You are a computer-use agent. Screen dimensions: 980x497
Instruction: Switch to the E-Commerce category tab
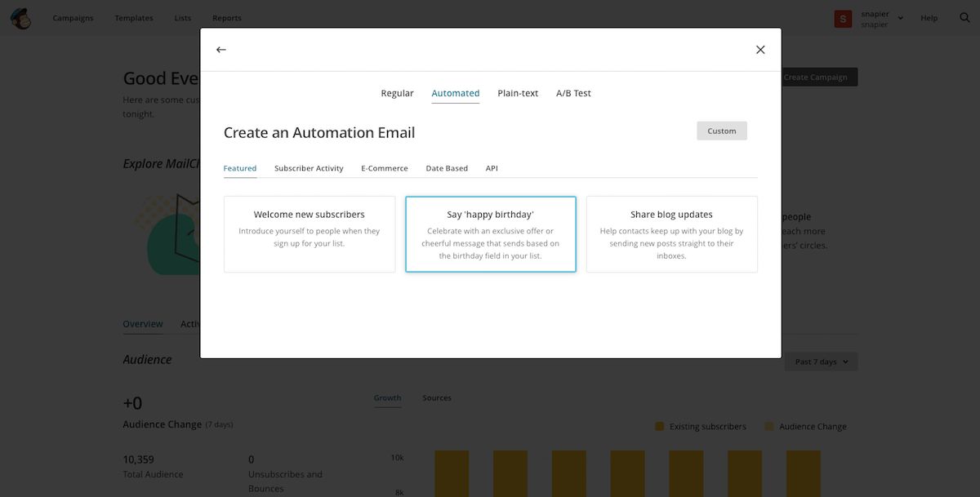coord(384,168)
